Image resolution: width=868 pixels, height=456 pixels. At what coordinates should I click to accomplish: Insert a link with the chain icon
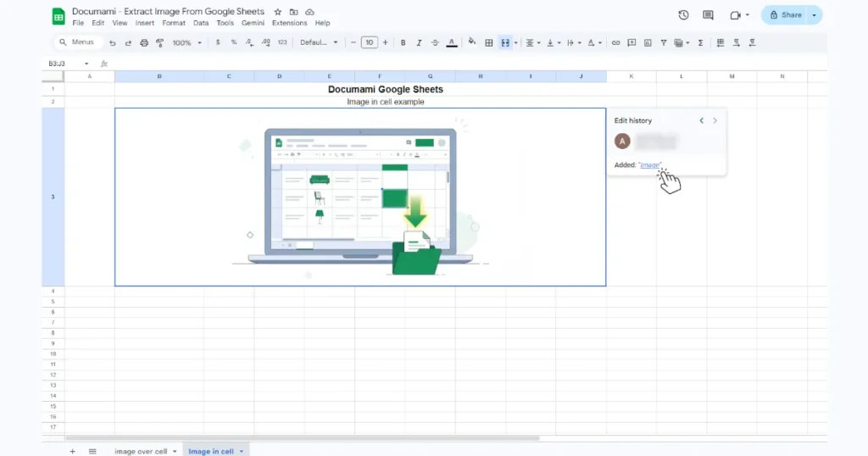pos(615,42)
